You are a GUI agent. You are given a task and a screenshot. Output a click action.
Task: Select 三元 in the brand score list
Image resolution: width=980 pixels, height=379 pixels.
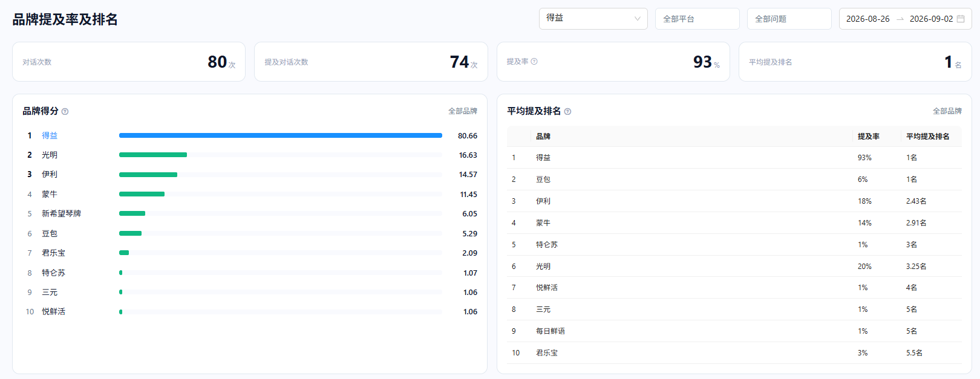[50, 292]
